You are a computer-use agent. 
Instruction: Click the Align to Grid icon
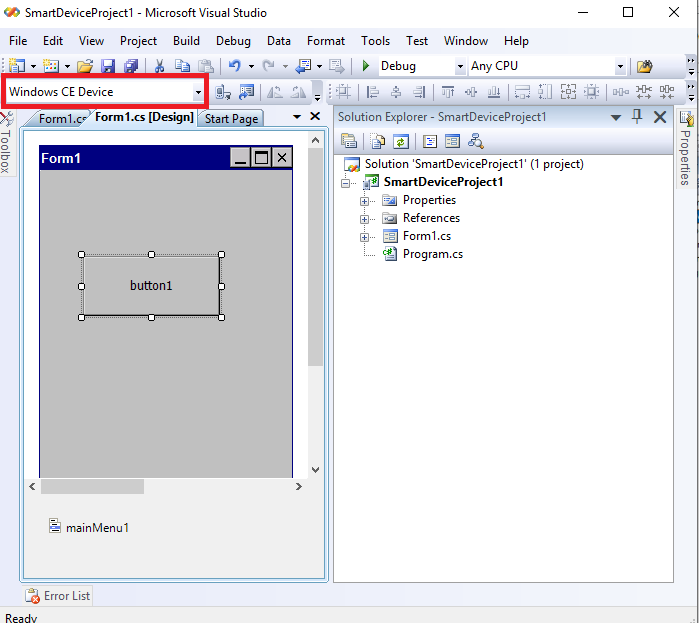point(343,92)
